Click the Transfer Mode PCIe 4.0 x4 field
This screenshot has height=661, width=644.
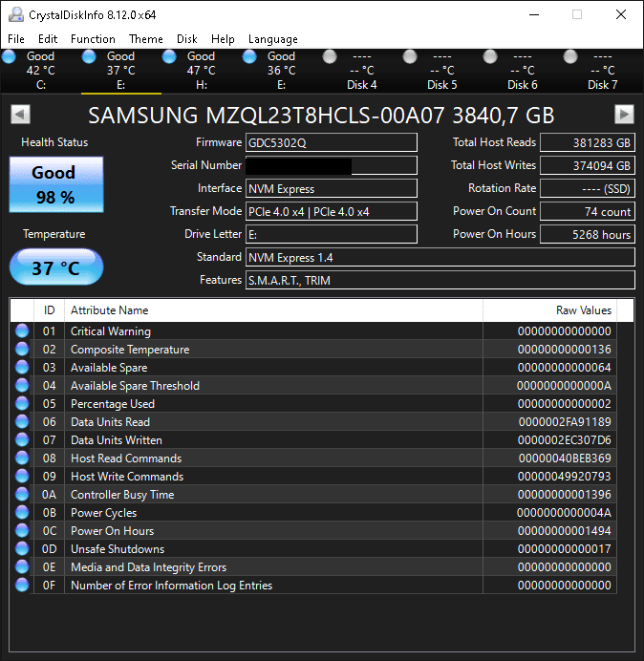pos(332,211)
